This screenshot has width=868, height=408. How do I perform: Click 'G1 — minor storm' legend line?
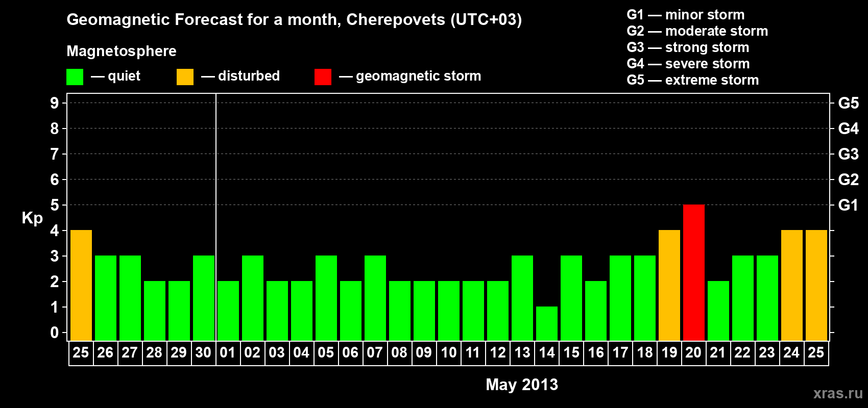click(x=685, y=15)
